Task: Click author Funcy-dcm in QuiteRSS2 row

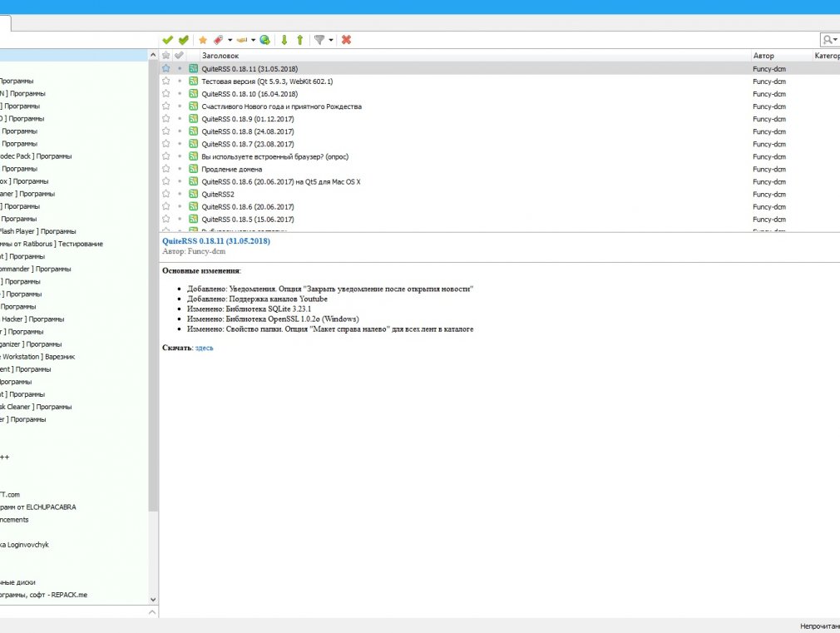Action: tap(769, 194)
